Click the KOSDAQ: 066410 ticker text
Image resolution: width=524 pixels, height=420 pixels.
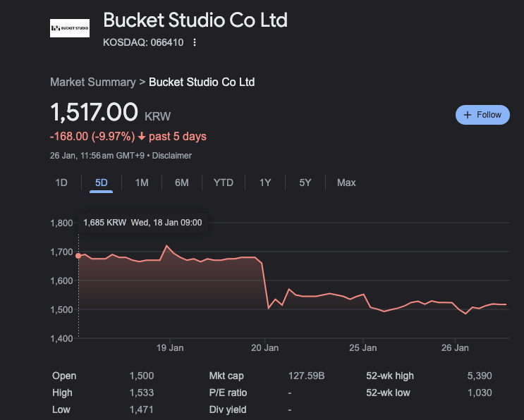[143, 42]
